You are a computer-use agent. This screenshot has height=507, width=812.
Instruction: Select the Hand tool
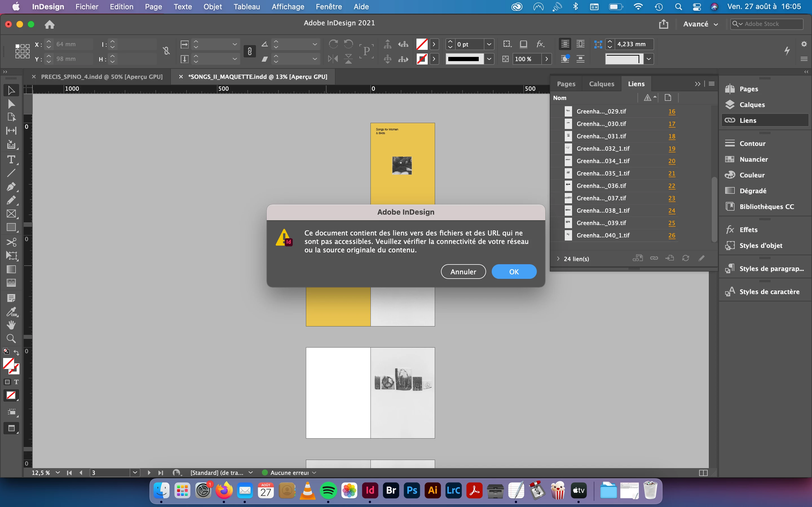pyautogui.click(x=11, y=324)
